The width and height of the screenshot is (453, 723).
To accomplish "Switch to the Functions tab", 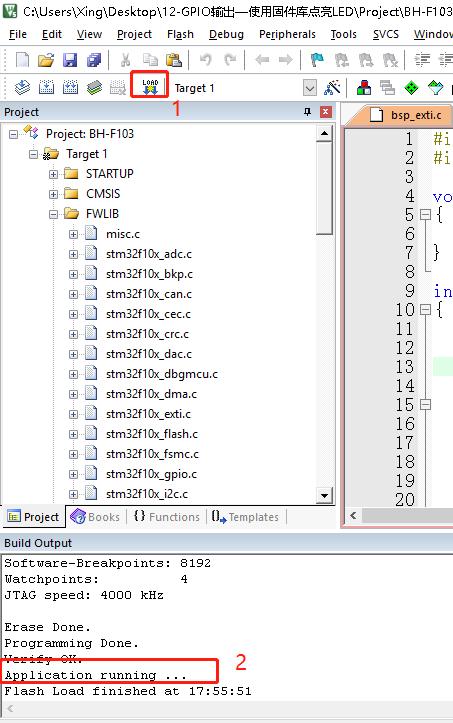I will (x=167, y=517).
